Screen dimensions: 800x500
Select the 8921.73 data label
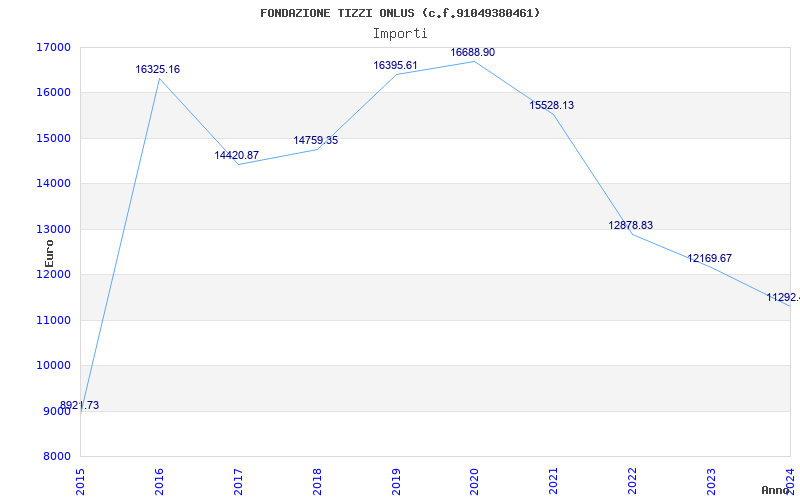click(80, 405)
